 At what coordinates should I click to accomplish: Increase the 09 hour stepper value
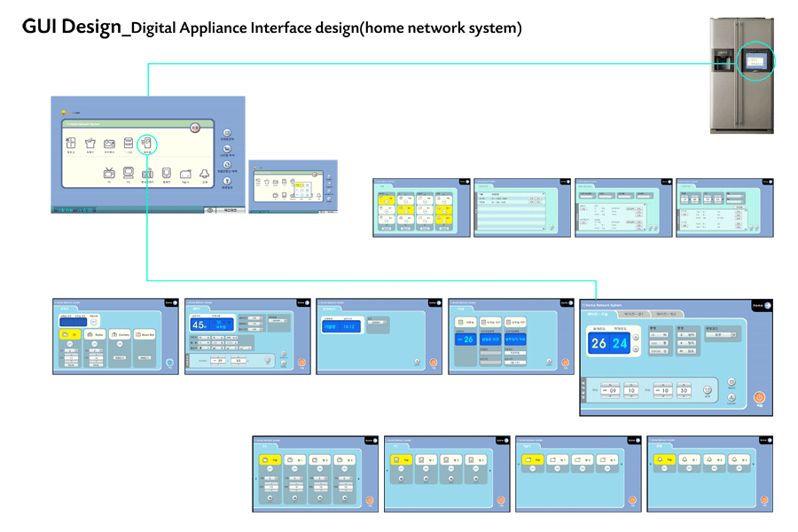[x=610, y=385]
